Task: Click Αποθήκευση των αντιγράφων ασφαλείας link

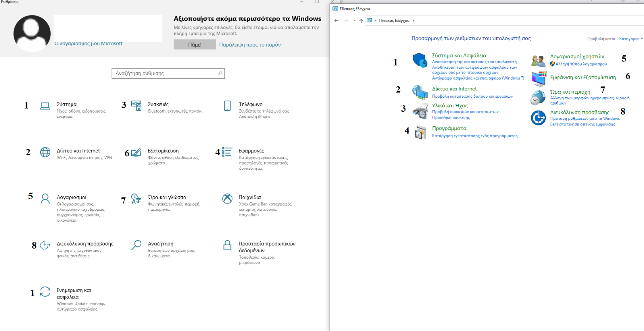Action: point(475,70)
